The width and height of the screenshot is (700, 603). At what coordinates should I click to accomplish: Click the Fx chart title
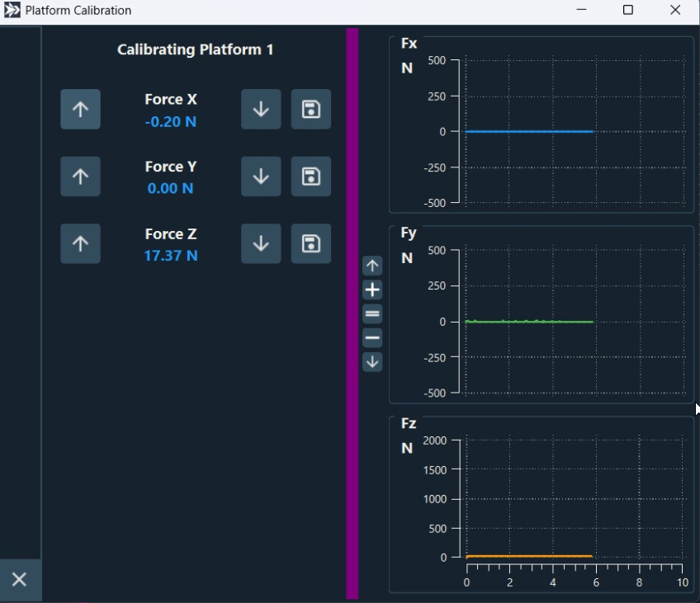[x=409, y=43]
